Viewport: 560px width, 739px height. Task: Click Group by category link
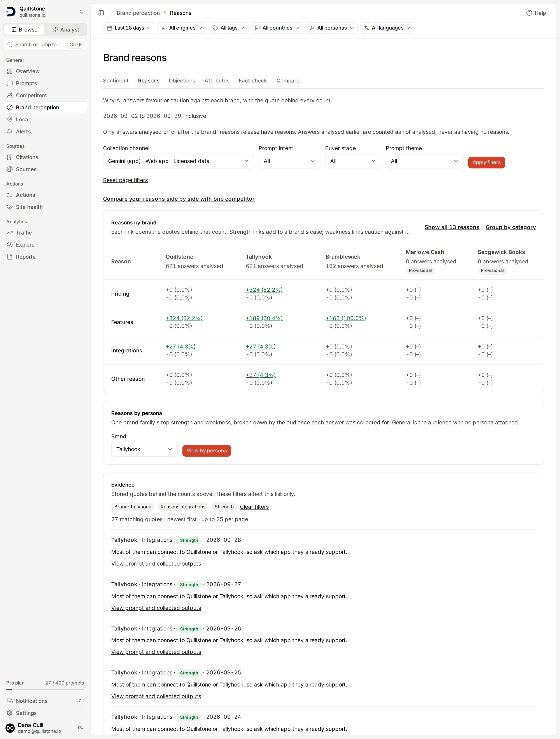[x=511, y=227]
